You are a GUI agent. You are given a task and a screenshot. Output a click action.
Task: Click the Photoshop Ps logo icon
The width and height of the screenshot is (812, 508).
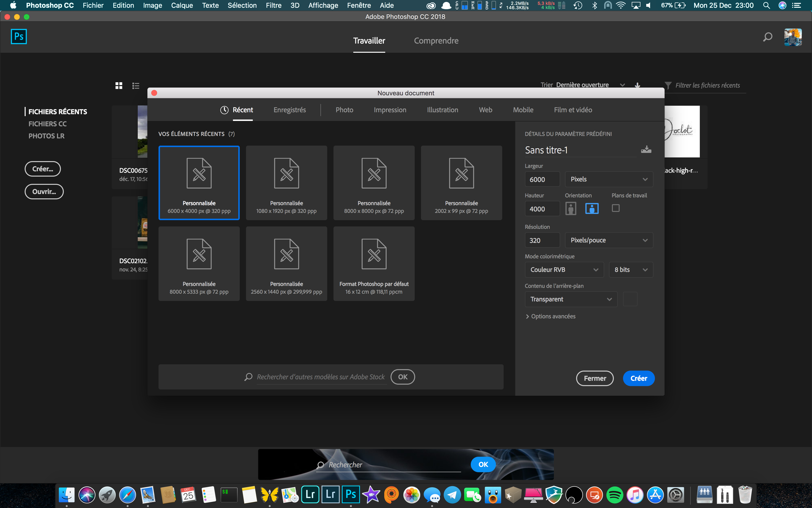(x=19, y=36)
